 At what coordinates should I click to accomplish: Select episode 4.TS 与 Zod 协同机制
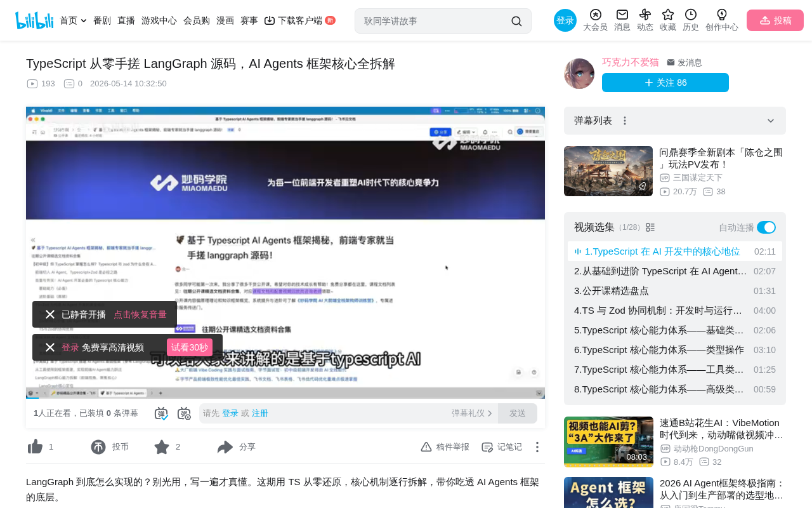click(x=675, y=311)
